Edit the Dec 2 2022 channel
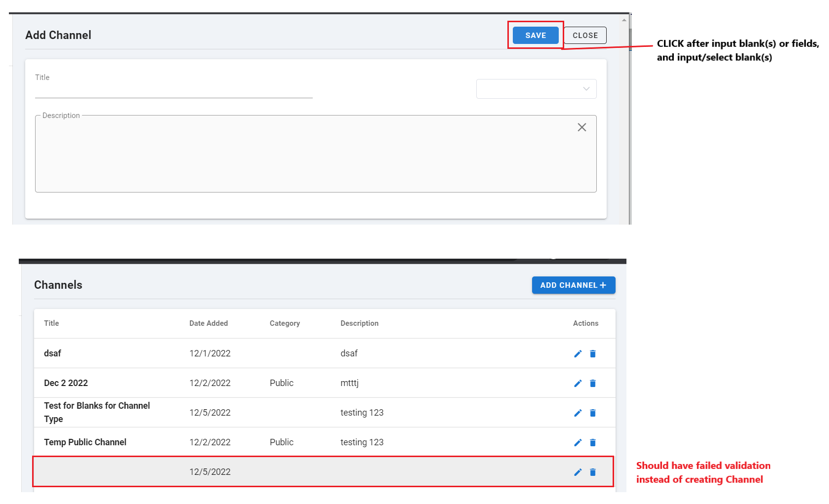Image resolution: width=829 pixels, height=504 pixels. pyautogui.click(x=578, y=383)
